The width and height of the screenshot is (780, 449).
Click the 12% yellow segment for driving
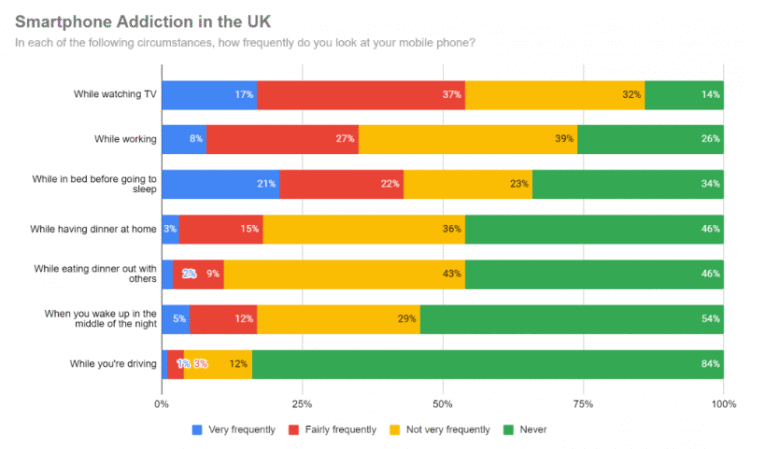click(218, 364)
